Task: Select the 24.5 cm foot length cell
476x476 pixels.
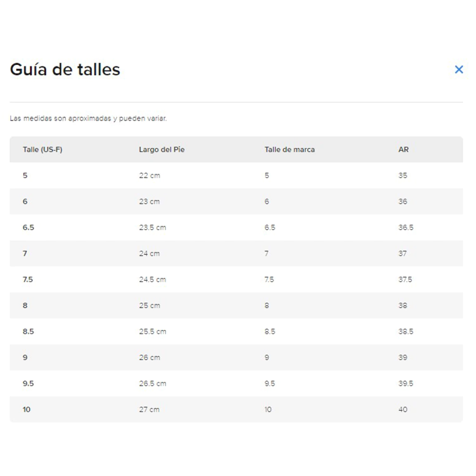Action: click(152, 279)
